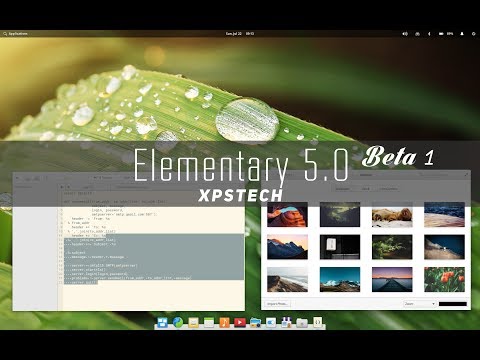Open the Mail envelope icon in dock
Image resolution: width=480 pixels, height=360 pixels.
tap(193, 322)
